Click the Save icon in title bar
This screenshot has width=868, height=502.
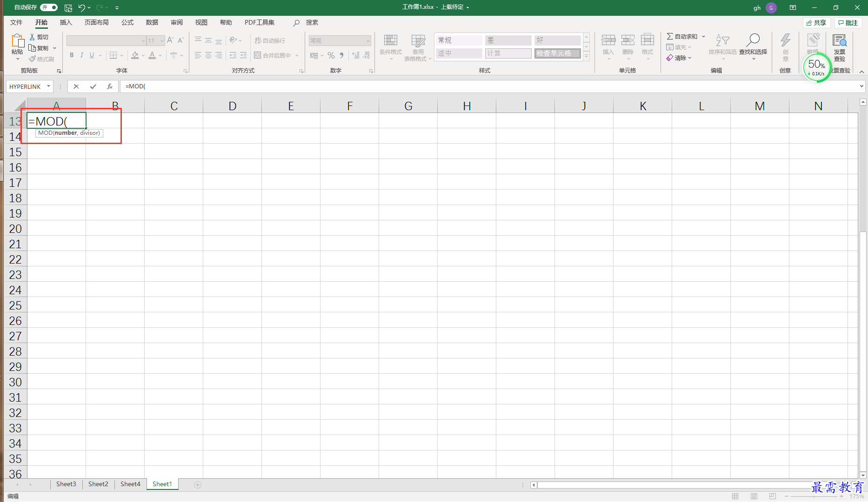[x=68, y=7]
